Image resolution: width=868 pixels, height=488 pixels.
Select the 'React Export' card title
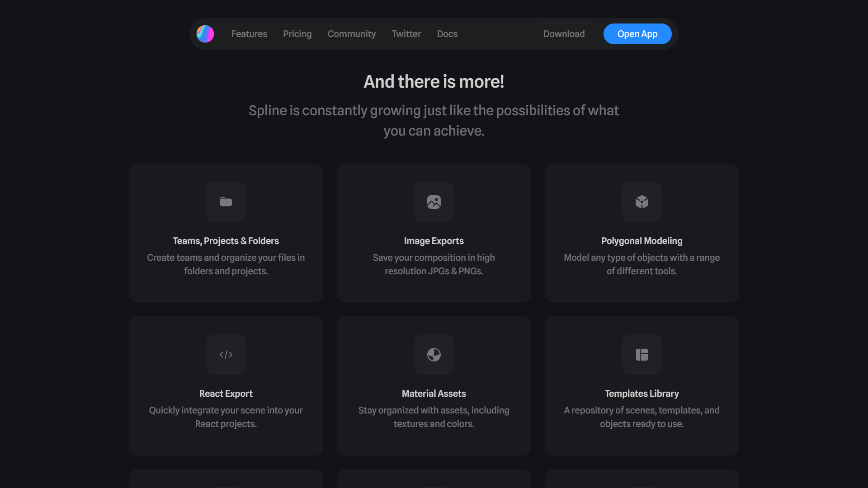tap(226, 394)
